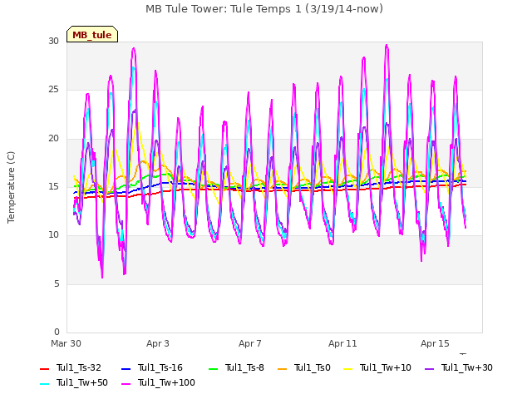The width and height of the screenshot is (532, 399).
Task: Click the 10 y-axis tick label
Action: click(x=53, y=235)
